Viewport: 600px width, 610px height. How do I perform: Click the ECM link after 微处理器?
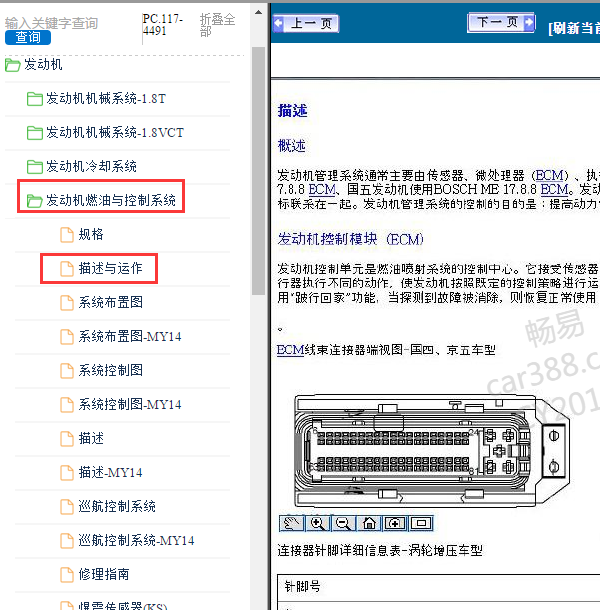[549, 175]
